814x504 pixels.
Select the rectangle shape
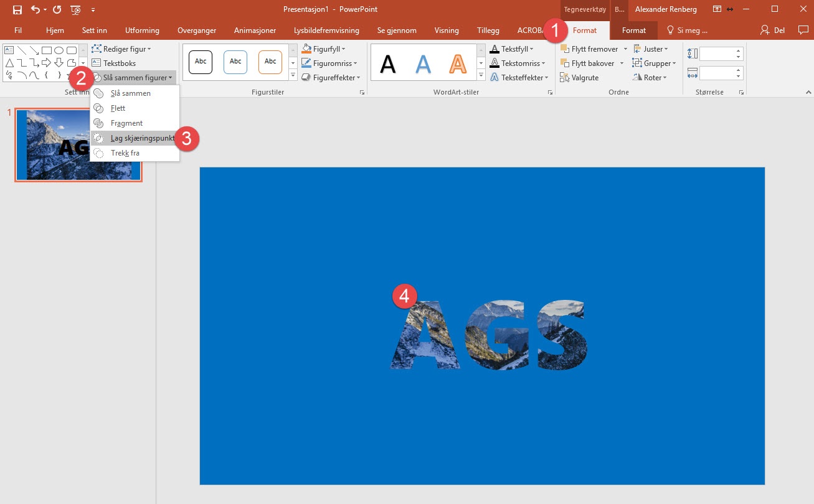pyautogui.click(x=47, y=50)
